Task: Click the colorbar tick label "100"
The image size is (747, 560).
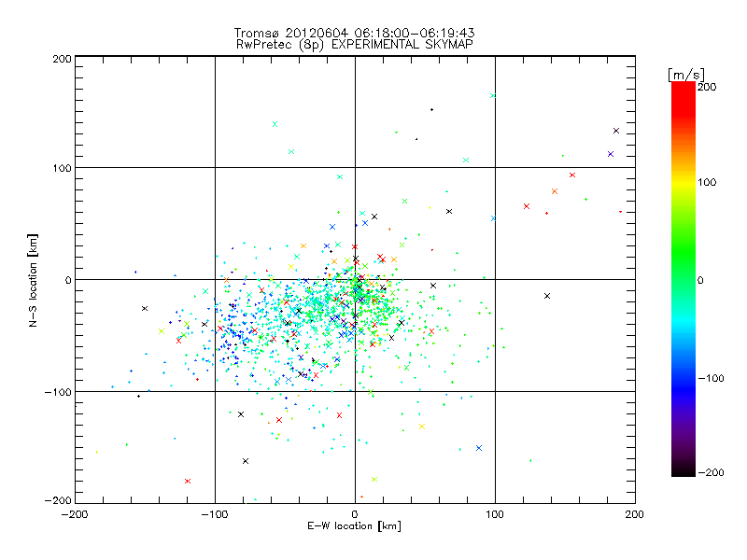Action: pos(707,182)
